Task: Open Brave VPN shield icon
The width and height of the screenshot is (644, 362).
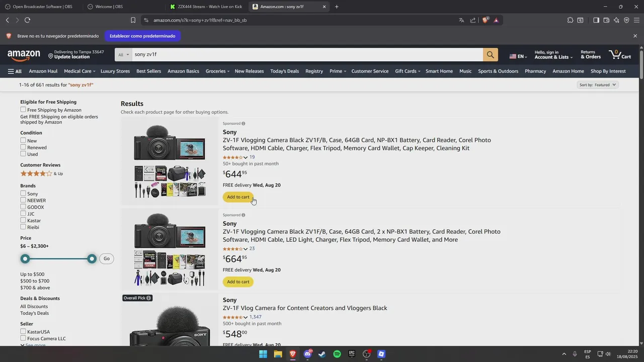Action: pos(626,20)
